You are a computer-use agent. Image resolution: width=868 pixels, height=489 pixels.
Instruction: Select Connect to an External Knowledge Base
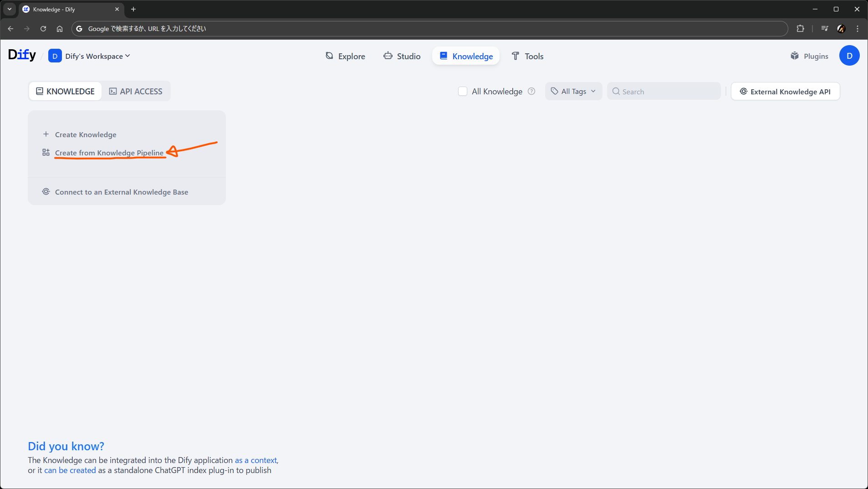(x=121, y=192)
